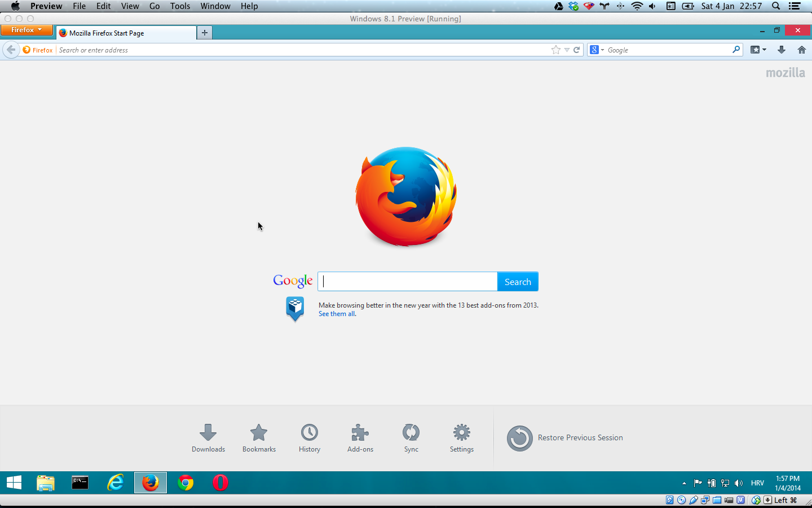Click VirtualBox video capture status icon
The image size is (812, 508).
click(x=729, y=500)
